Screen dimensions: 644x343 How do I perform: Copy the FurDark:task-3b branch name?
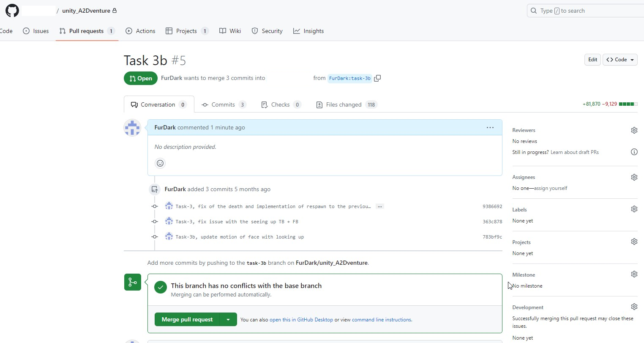point(377,78)
